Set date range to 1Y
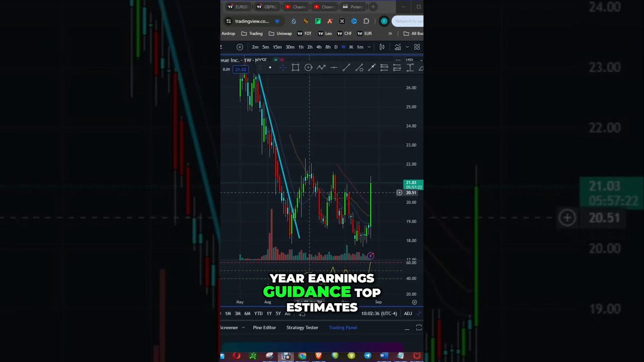The width and height of the screenshot is (644, 362). [269, 314]
